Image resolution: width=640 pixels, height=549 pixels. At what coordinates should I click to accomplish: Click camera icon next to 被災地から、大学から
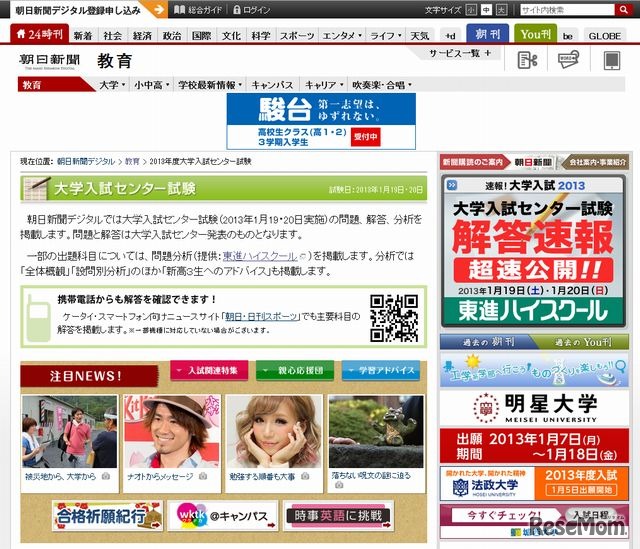(106, 476)
